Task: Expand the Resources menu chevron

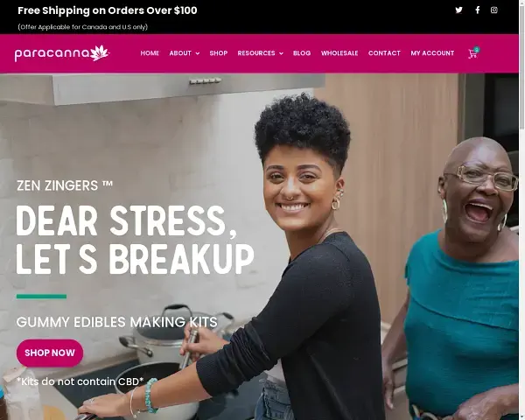Action: [x=281, y=53]
